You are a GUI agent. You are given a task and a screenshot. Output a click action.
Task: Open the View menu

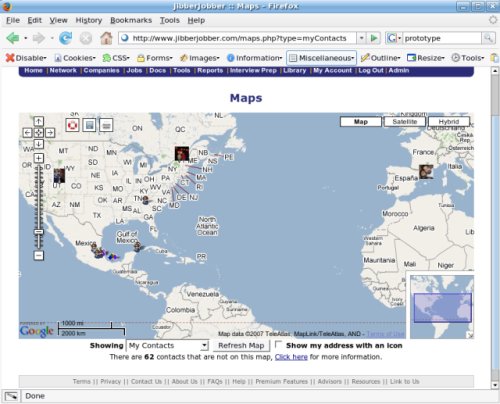[59, 20]
